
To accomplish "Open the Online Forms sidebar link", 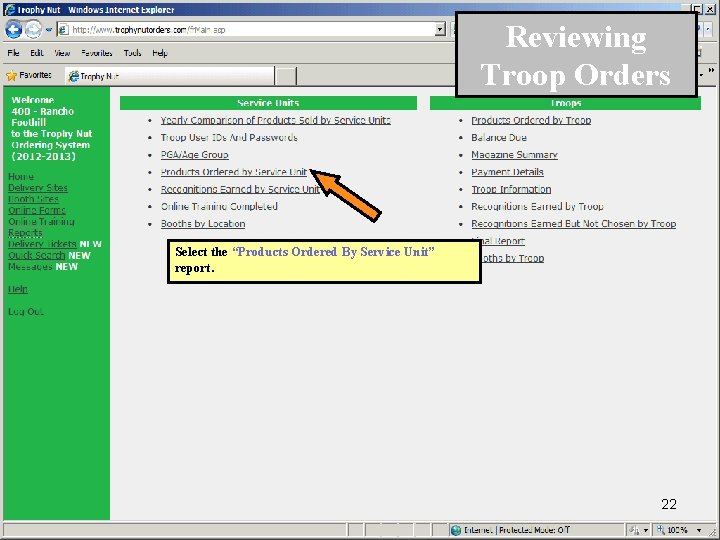I will (37, 210).
